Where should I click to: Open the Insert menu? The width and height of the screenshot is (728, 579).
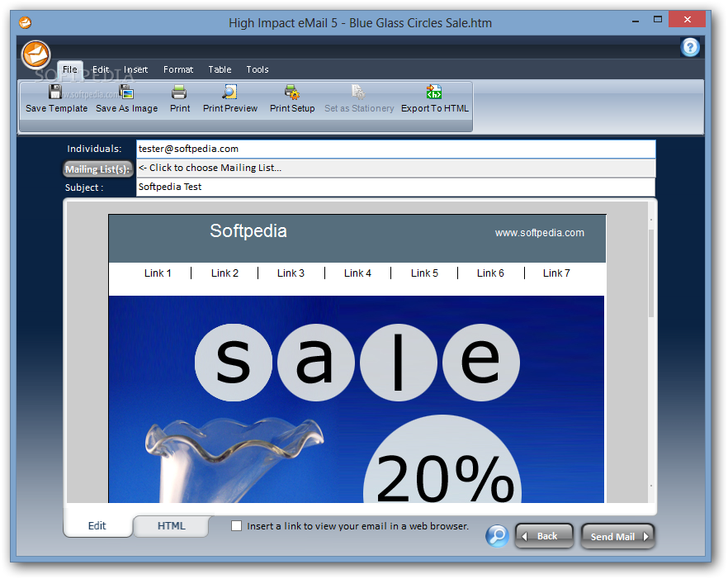(x=135, y=69)
